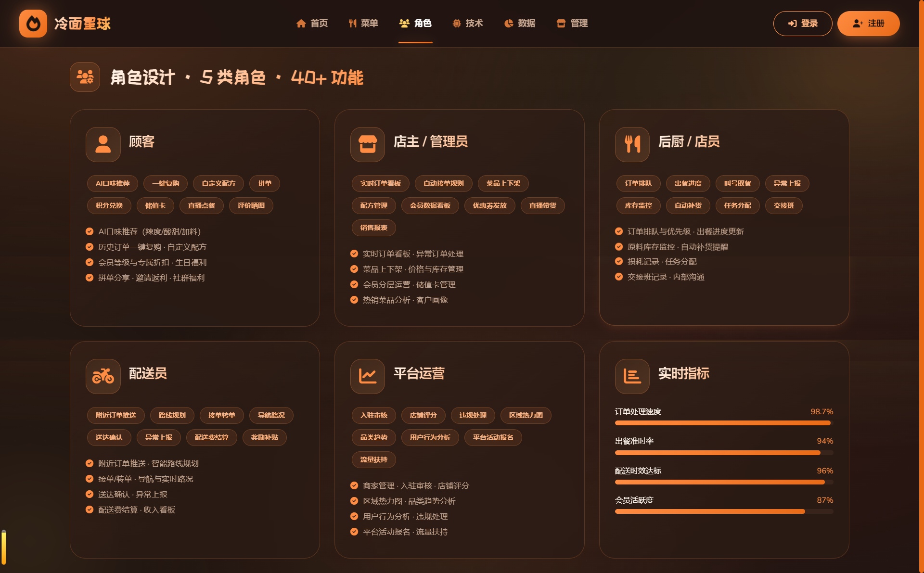Click check icon beside 送达确认 · 异常上报

(90, 494)
